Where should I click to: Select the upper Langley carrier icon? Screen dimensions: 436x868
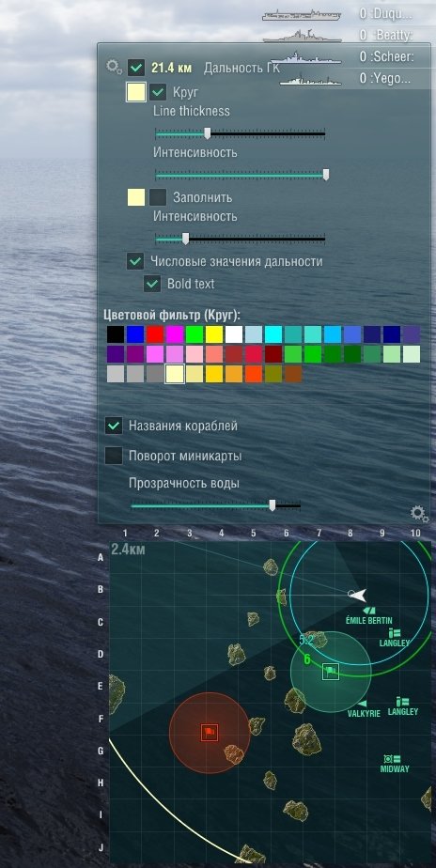pos(395,633)
